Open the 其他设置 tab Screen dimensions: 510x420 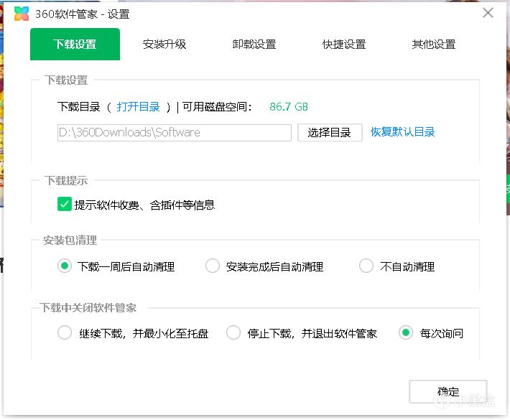[x=434, y=45]
